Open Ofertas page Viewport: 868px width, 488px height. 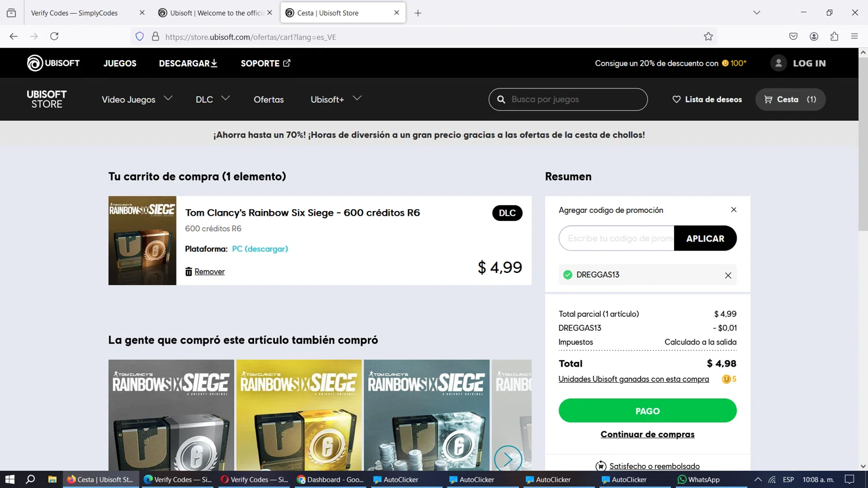[269, 99]
